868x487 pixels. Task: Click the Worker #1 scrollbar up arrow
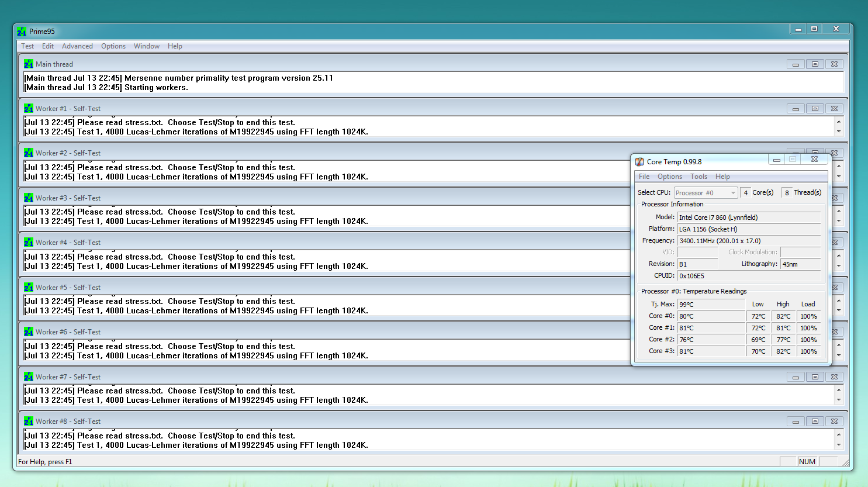(x=839, y=122)
